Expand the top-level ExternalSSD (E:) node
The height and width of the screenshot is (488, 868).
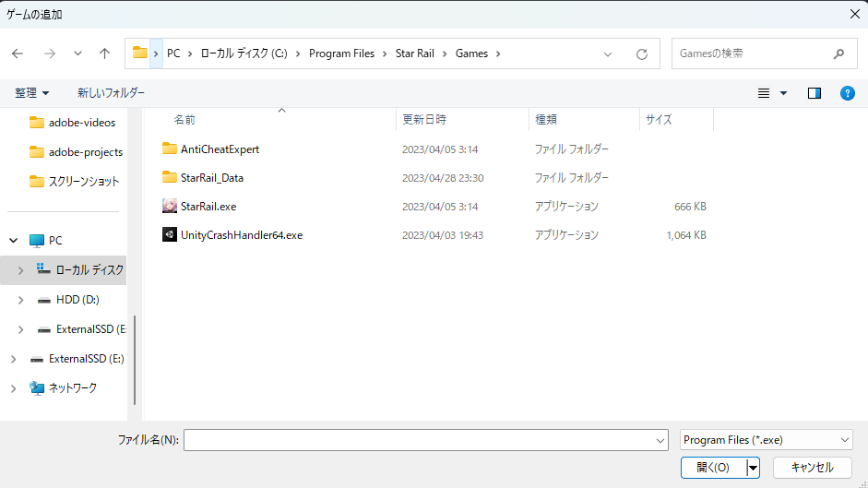(13, 359)
